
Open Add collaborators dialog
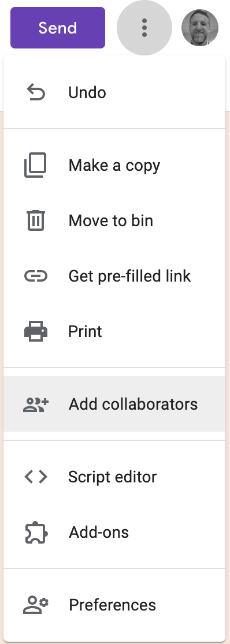coord(114,404)
